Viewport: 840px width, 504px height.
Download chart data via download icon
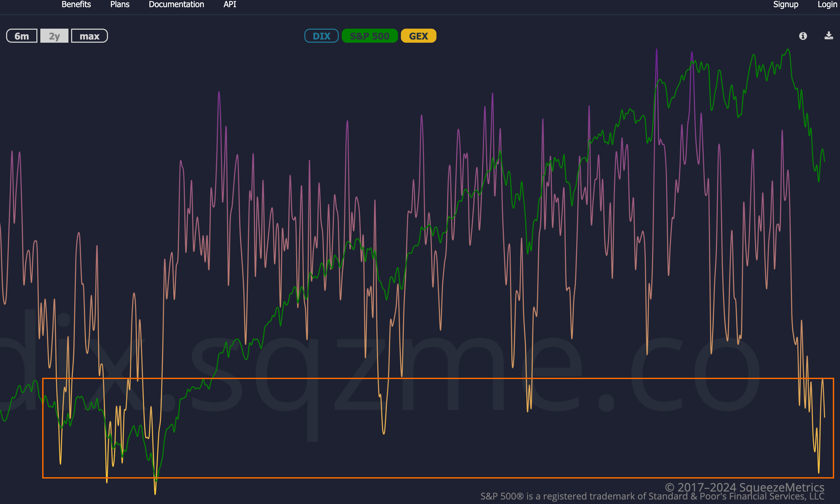tap(829, 36)
